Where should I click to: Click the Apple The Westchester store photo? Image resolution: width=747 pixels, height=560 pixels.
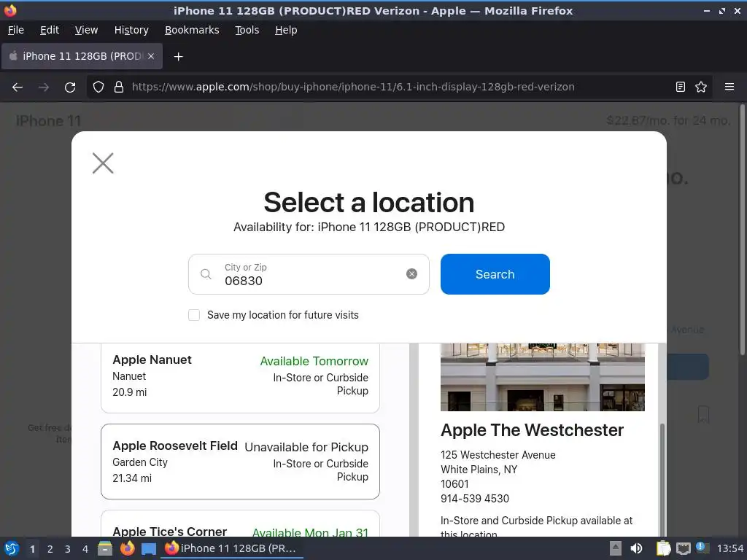pyautogui.click(x=543, y=377)
